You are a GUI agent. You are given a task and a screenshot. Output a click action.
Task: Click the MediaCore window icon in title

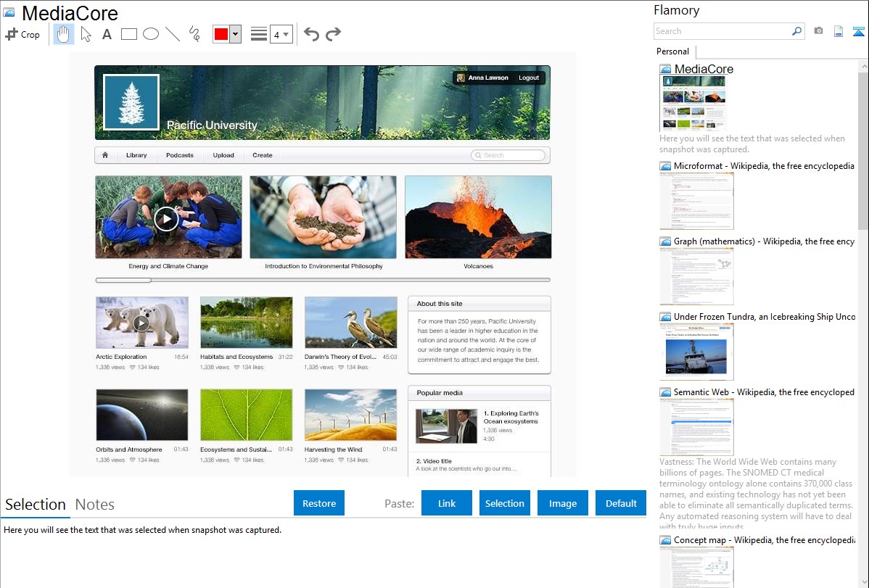click(x=9, y=13)
